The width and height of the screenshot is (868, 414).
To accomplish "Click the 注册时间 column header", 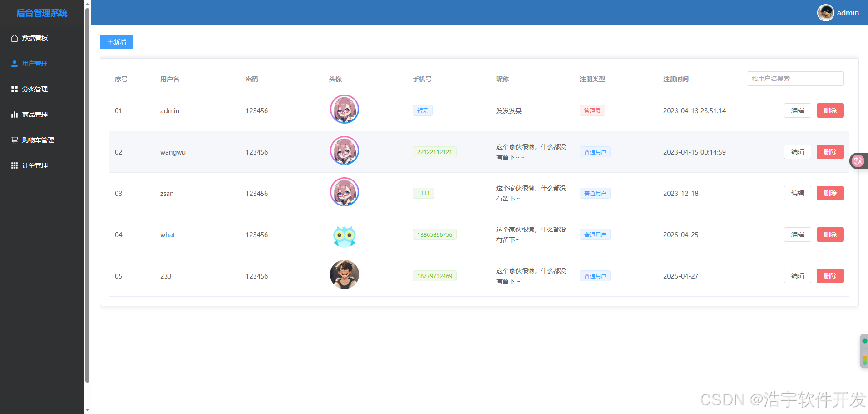I will pos(676,79).
